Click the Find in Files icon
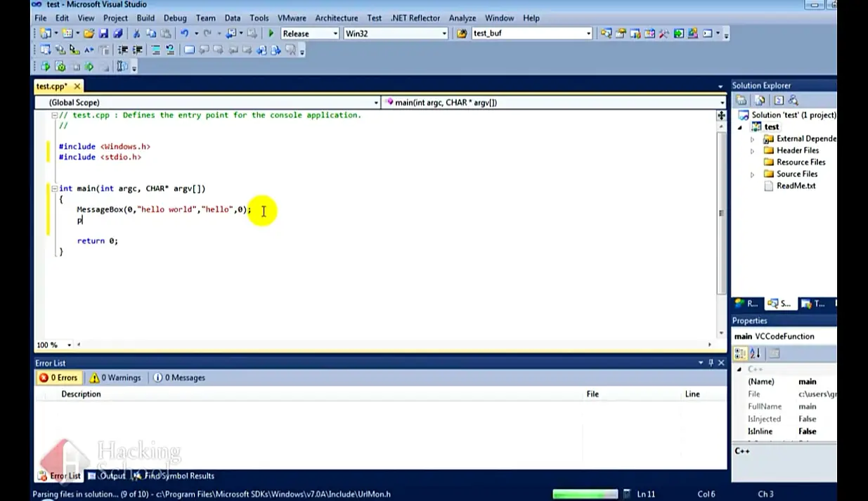 tap(462, 33)
